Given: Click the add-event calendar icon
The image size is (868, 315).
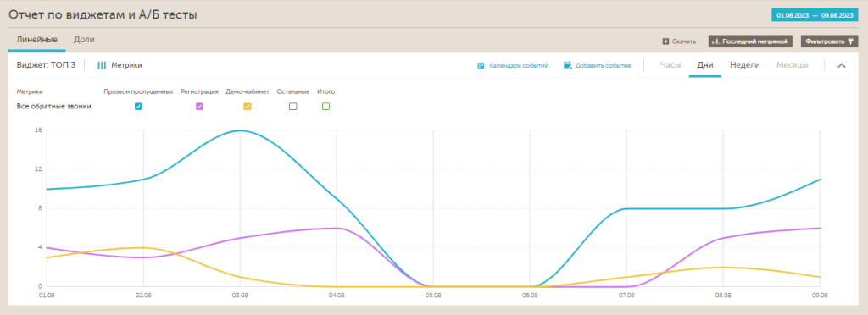Looking at the screenshot, I should tap(567, 66).
